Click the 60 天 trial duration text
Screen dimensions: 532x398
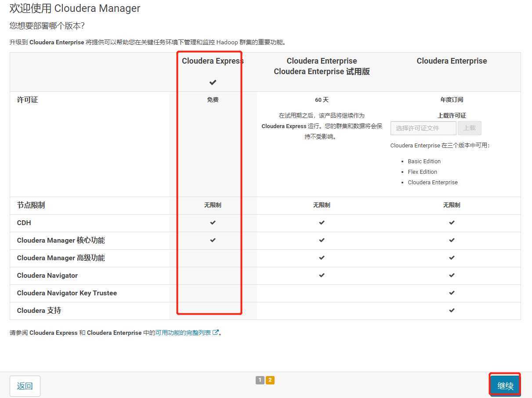(x=322, y=100)
